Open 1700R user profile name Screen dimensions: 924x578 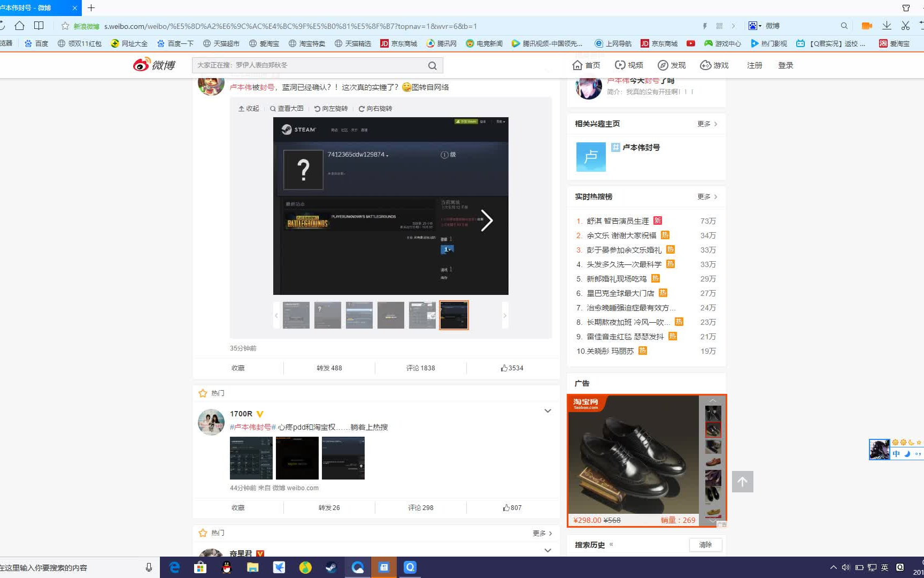click(x=241, y=414)
